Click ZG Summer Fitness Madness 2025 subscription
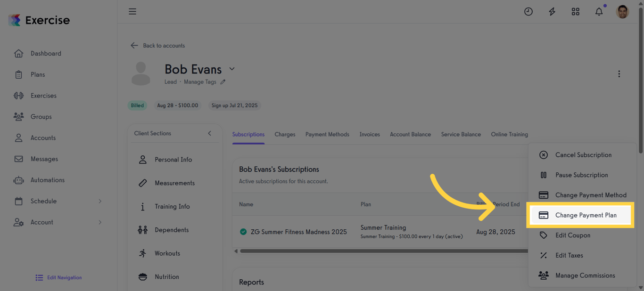Image resolution: width=644 pixels, height=291 pixels. point(298,232)
